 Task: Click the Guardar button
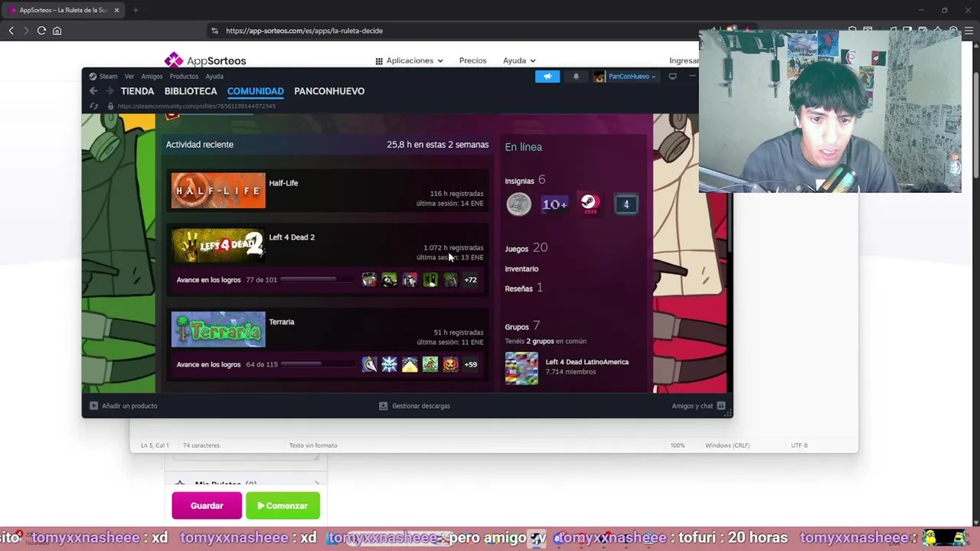[x=207, y=506]
